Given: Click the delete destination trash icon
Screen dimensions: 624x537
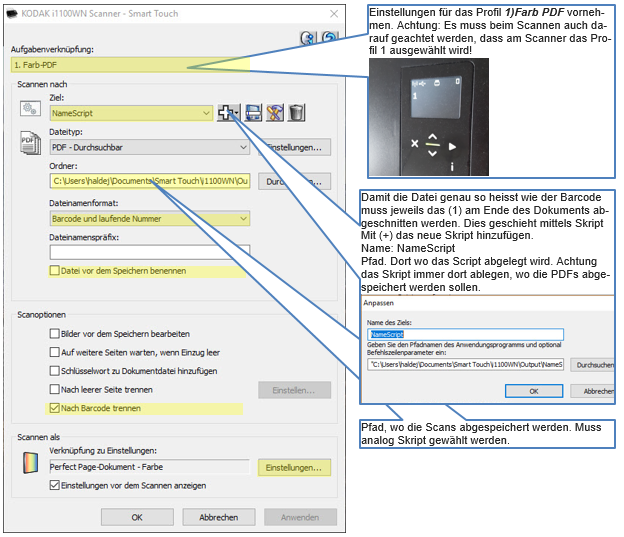Looking at the screenshot, I should pos(296,113).
